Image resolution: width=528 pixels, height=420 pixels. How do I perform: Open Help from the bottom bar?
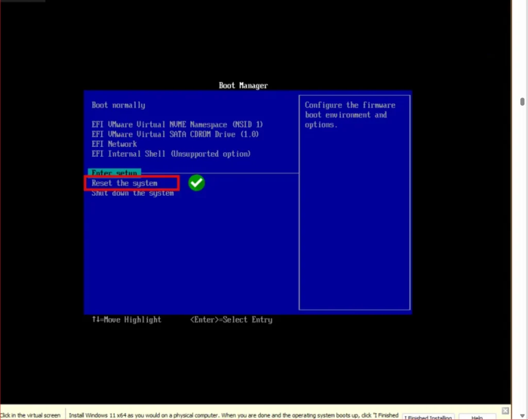pos(477,417)
